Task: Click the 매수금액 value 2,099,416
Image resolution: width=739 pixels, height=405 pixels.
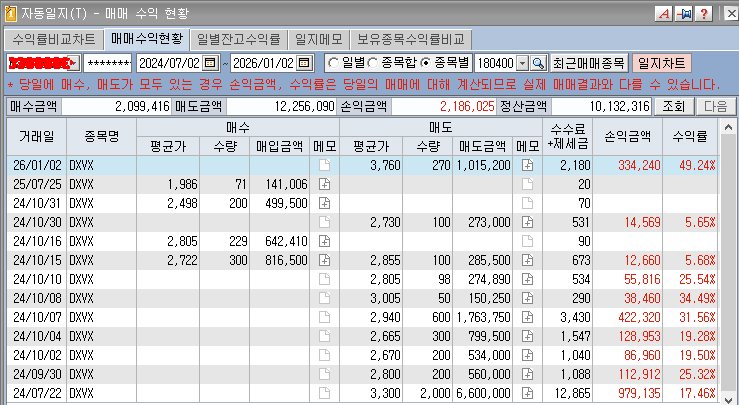Action: [x=142, y=107]
